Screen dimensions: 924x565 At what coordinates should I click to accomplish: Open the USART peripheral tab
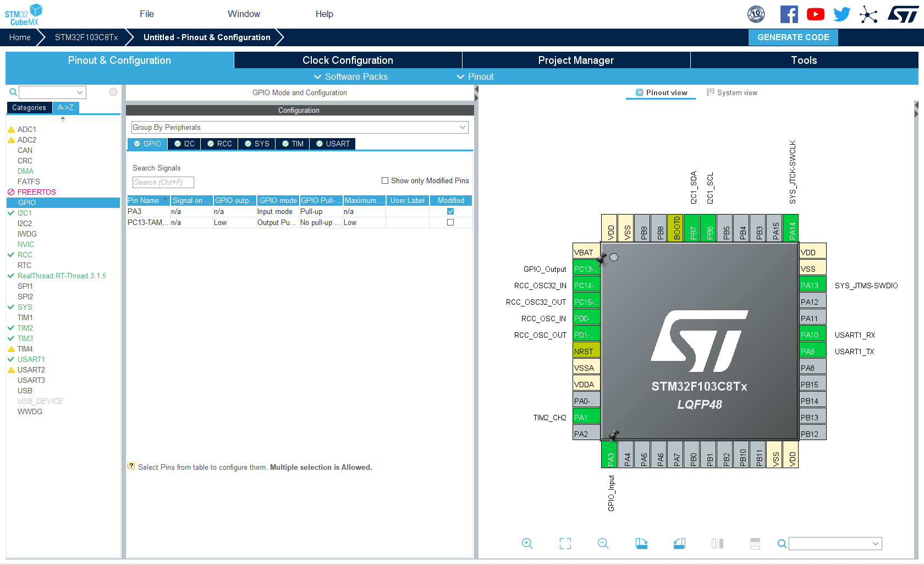(x=333, y=144)
